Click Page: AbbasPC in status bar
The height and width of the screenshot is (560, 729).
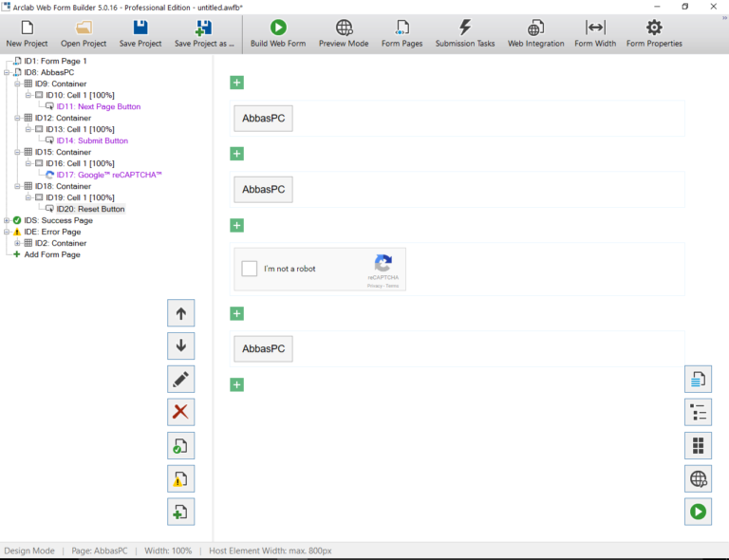[100, 551]
